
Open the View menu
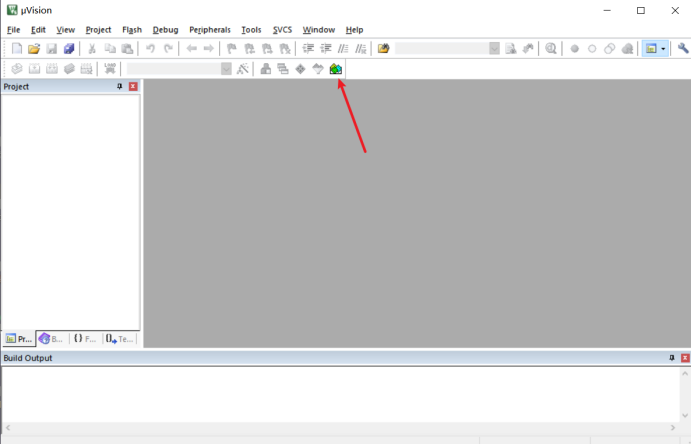65,30
